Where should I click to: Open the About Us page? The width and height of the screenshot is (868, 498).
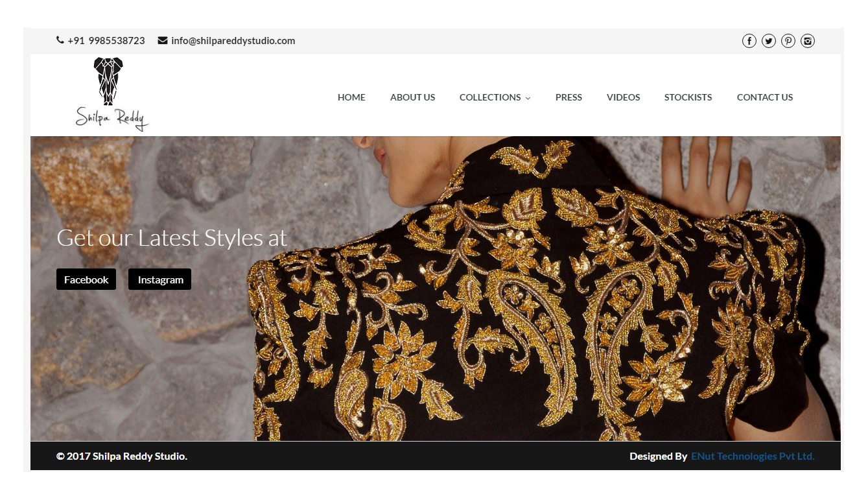412,97
